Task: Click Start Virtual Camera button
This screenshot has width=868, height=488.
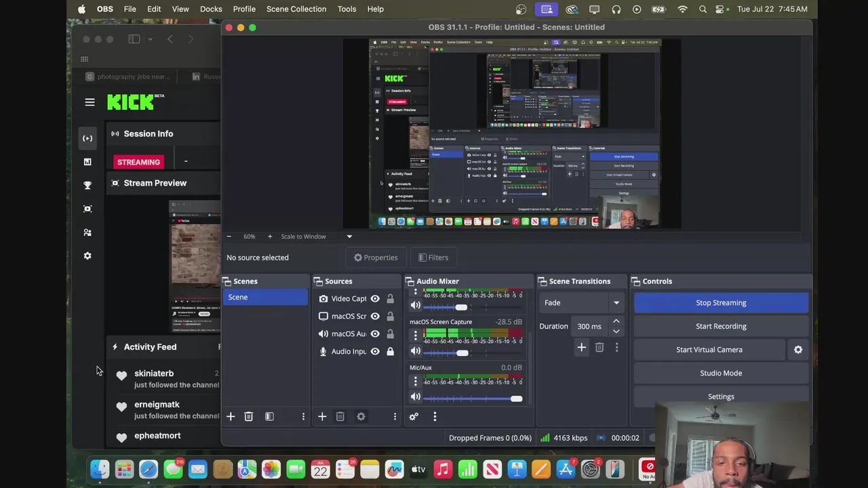Action: [x=709, y=350]
